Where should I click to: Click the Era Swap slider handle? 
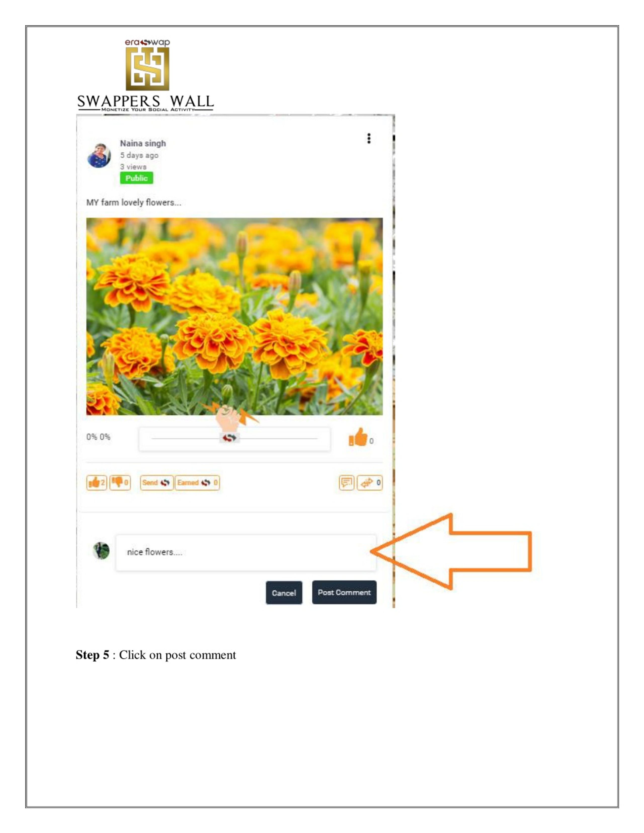[x=229, y=438]
